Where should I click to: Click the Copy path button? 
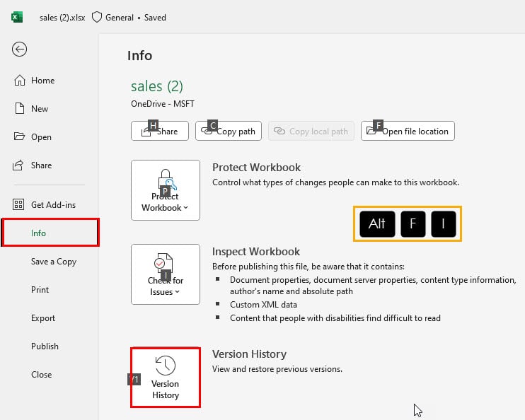pos(229,131)
